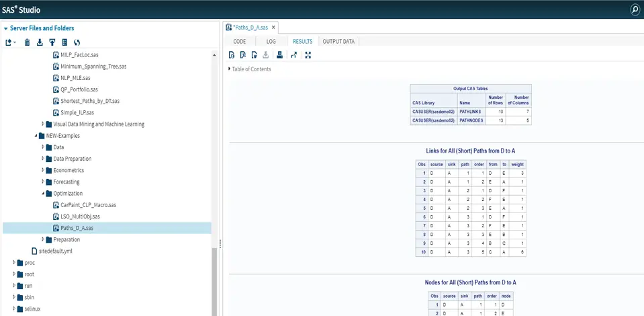Select the *Paths_D_A.sas program tab

click(250, 28)
